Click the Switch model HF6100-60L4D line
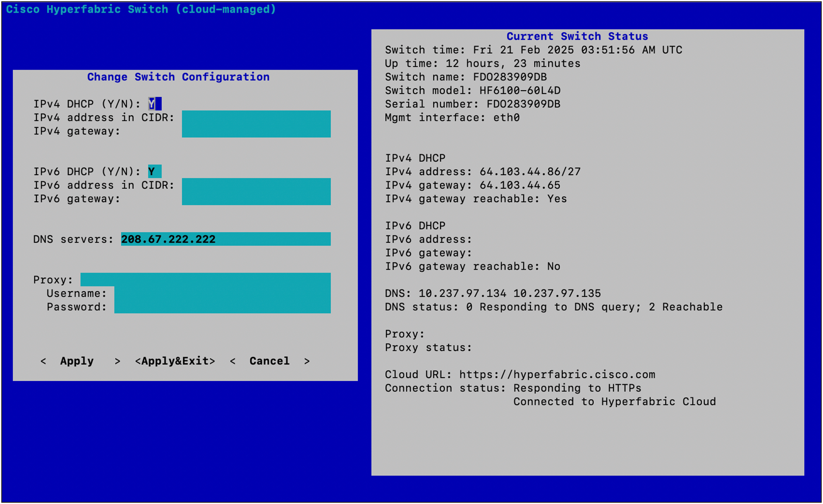This screenshot has width=823, height=504. pos(473,91)
